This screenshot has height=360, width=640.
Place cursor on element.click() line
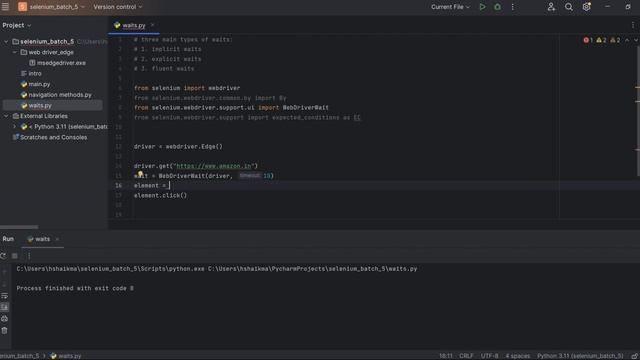point(160,196)
